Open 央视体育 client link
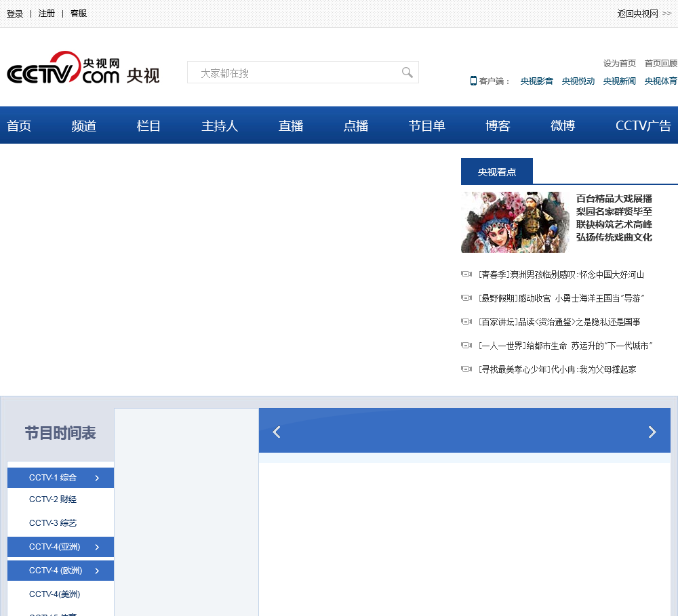This screenshot has height=616, width=678. (x=661, y=81)
